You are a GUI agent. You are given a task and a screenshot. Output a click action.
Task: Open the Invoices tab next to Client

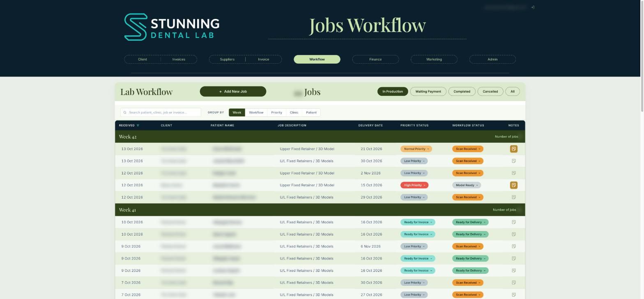pyautogui.click(x=179, y=59)
